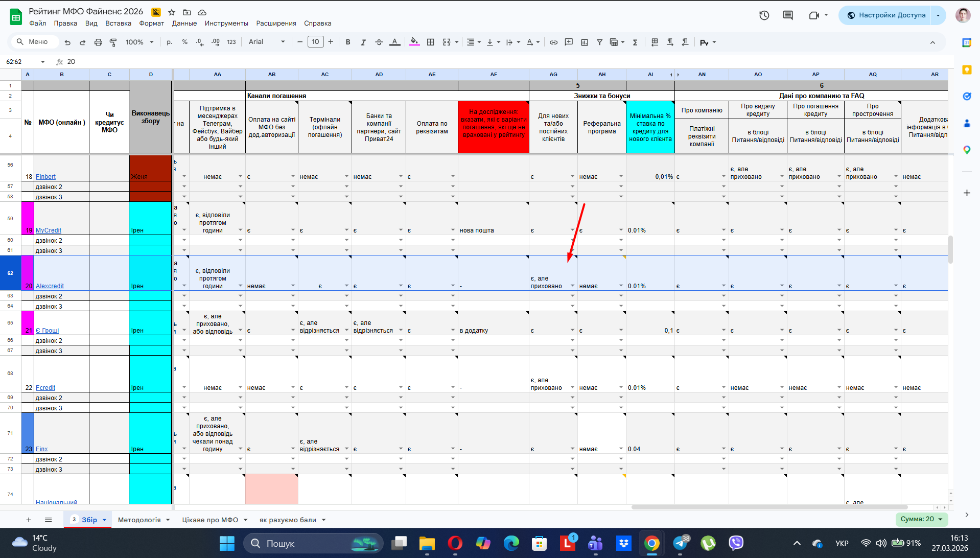Open the fill color paint bucket

point(414,42)
